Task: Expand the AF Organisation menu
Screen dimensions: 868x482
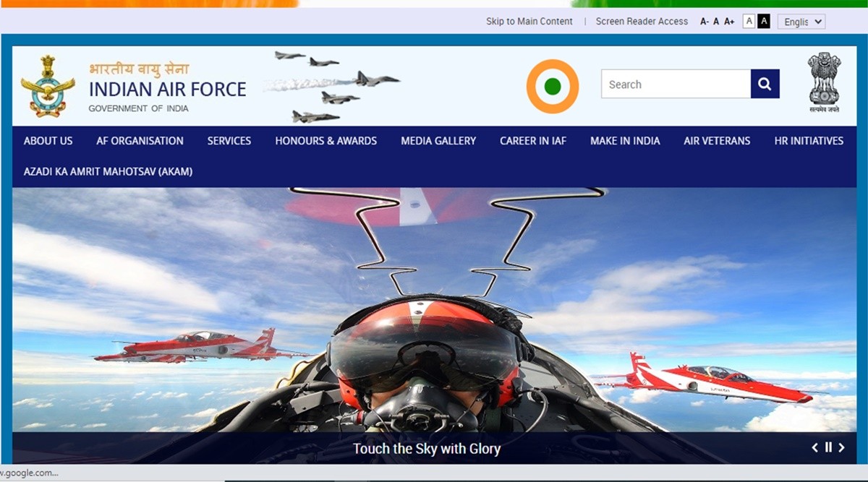Action: pyautogui.click(x=140, y=141)
